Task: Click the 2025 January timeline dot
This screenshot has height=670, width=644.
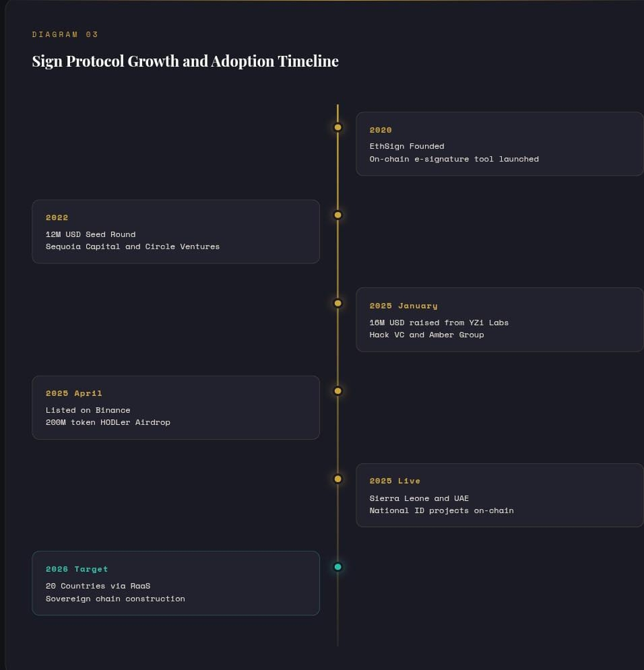Action: point(338,303)
